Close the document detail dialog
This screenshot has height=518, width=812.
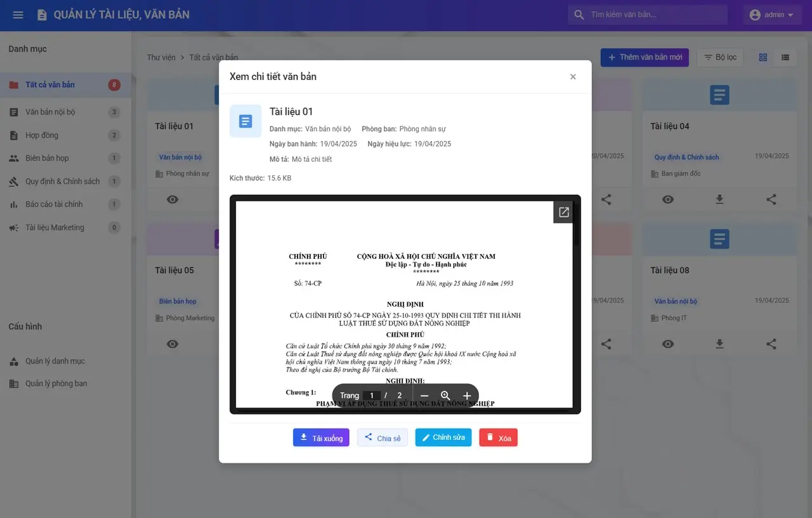(x=573, y=77)
